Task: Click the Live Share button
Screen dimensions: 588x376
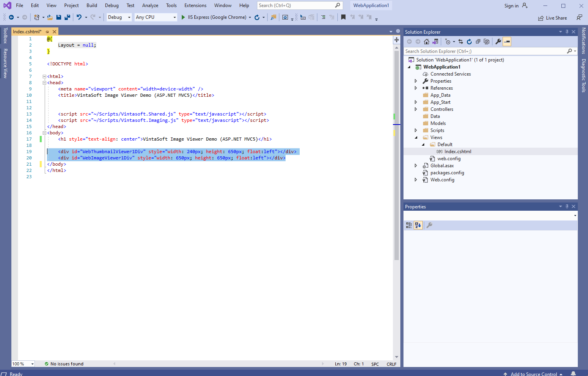Action: (x=552, y=18)
